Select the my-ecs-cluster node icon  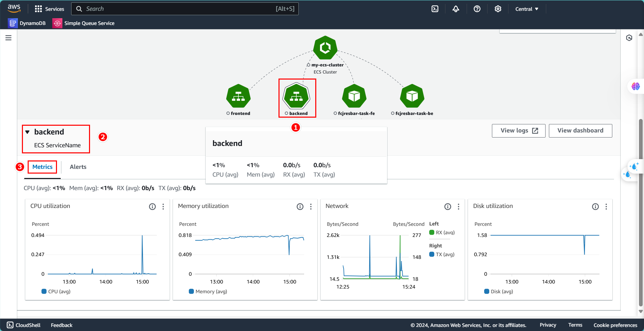pyautogui.click(x=325, y=48)
